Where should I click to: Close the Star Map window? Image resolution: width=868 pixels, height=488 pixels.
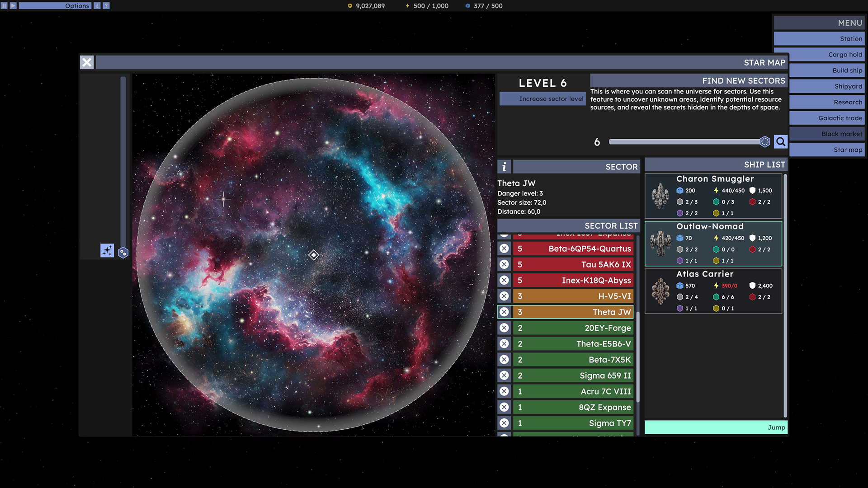tap(87, 62)
